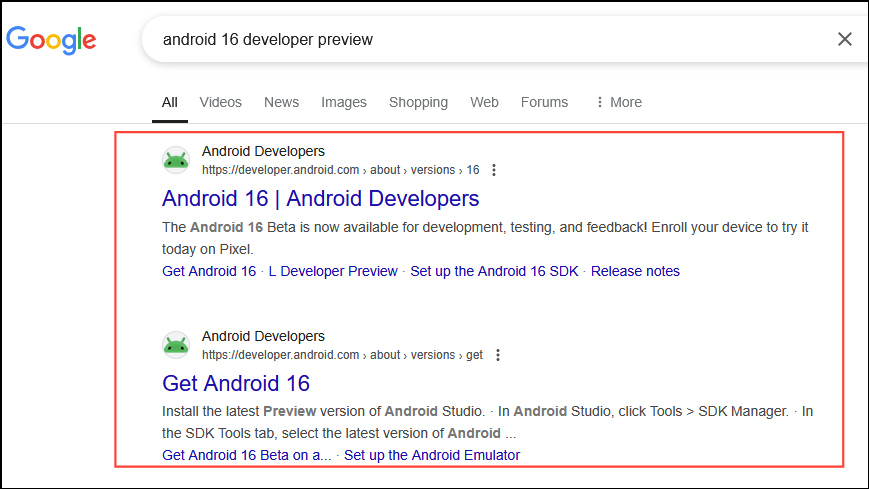The height and width of the screenshot is (489, 869).
Task: Open the 'Release notes' sitelink
Action: pos(635,271)
